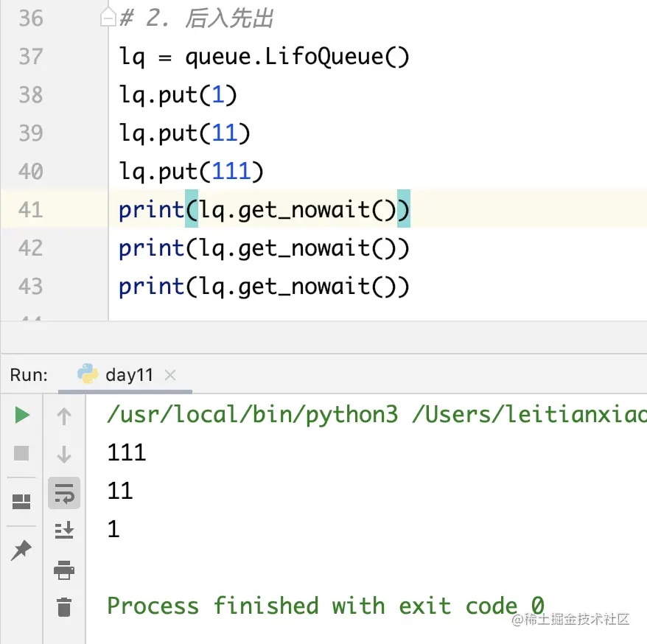647x644 pixels.
Task: Place cursor on the queue.LifoQueue() line
Action: 264,57
